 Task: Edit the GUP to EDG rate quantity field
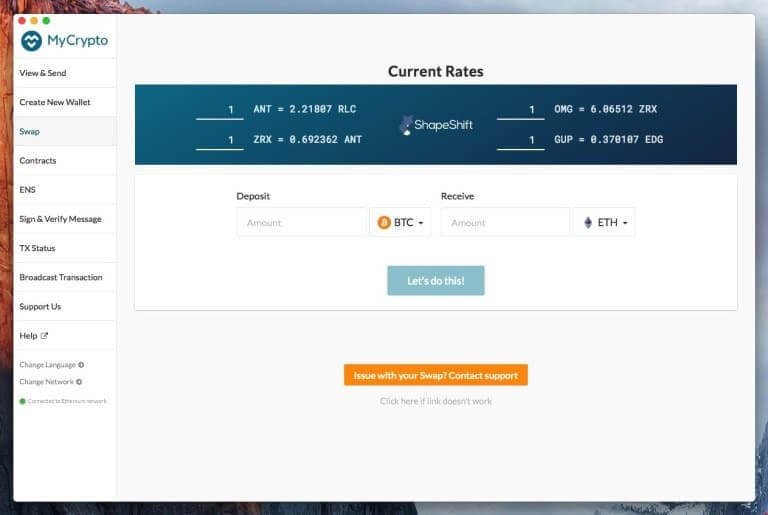click(521, 140)
